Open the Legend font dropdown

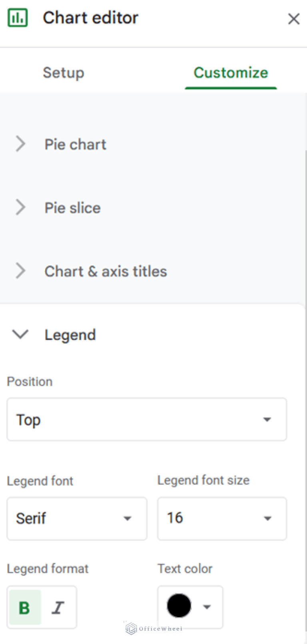77,519
